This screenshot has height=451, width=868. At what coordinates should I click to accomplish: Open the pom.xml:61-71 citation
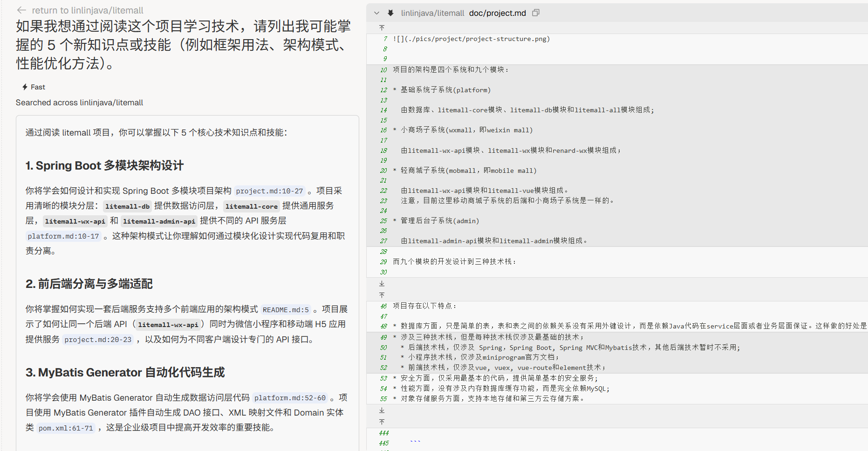tap(66, 428)
